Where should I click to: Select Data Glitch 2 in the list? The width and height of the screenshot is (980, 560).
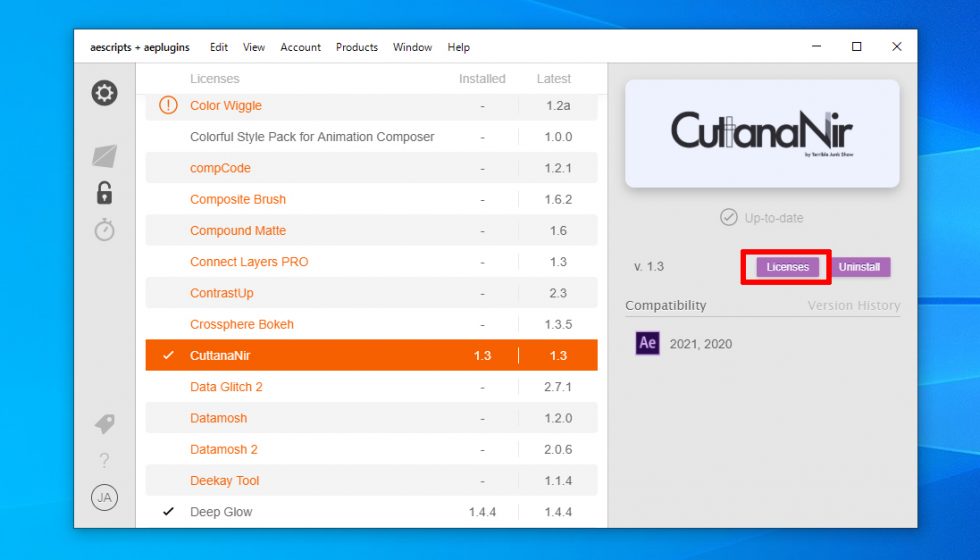[x=371, y=387]
